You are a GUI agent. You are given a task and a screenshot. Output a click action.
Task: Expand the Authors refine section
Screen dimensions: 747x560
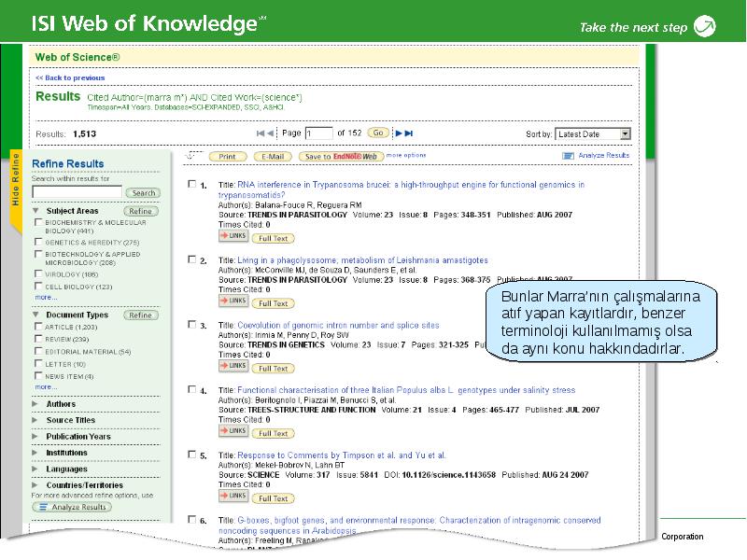pos(35,404)
